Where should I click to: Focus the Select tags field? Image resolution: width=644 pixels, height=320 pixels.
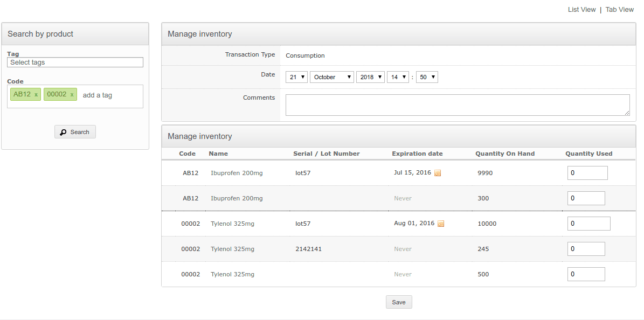[x=75, y=62]
